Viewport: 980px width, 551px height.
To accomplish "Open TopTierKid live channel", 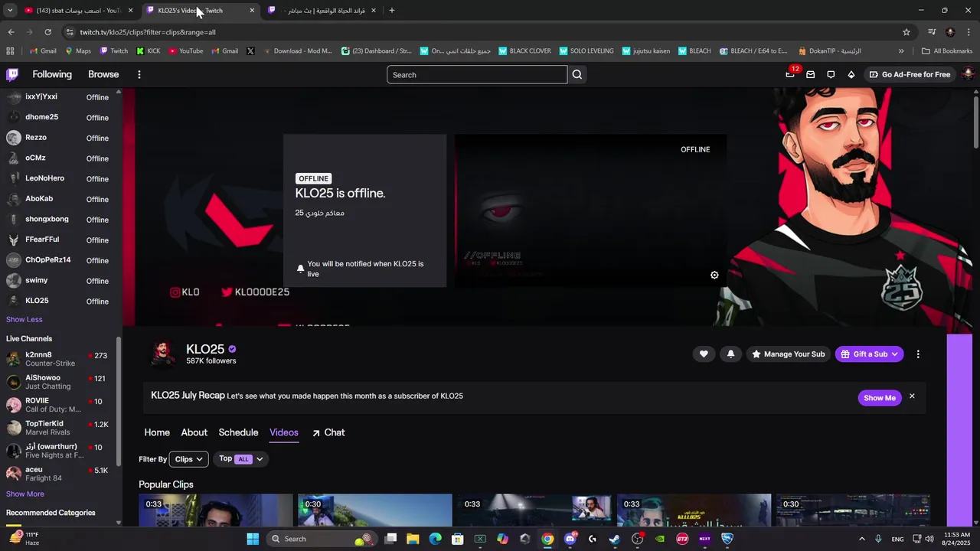I will pos(60,428).
